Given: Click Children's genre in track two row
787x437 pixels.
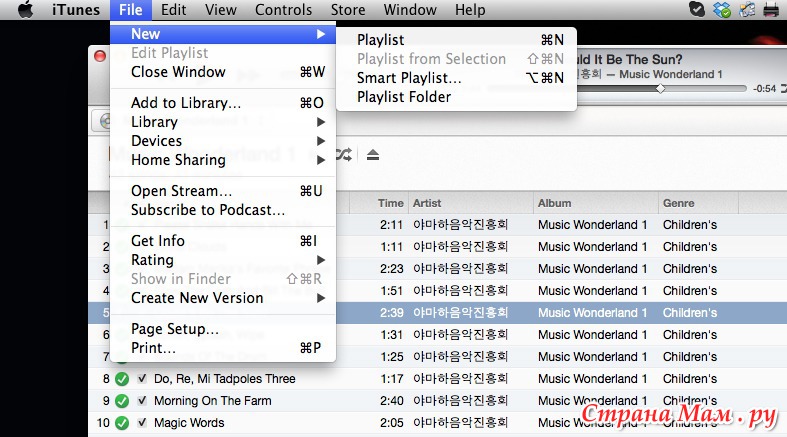Looking at the screenshot, I should click(690, 247).
